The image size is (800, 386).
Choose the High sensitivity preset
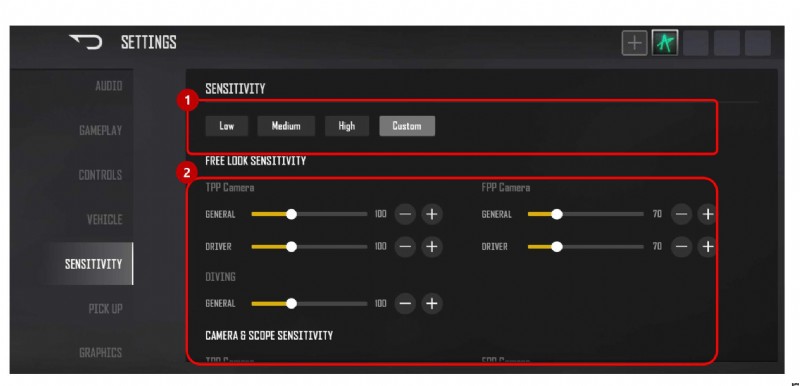[x=346, y=126]
